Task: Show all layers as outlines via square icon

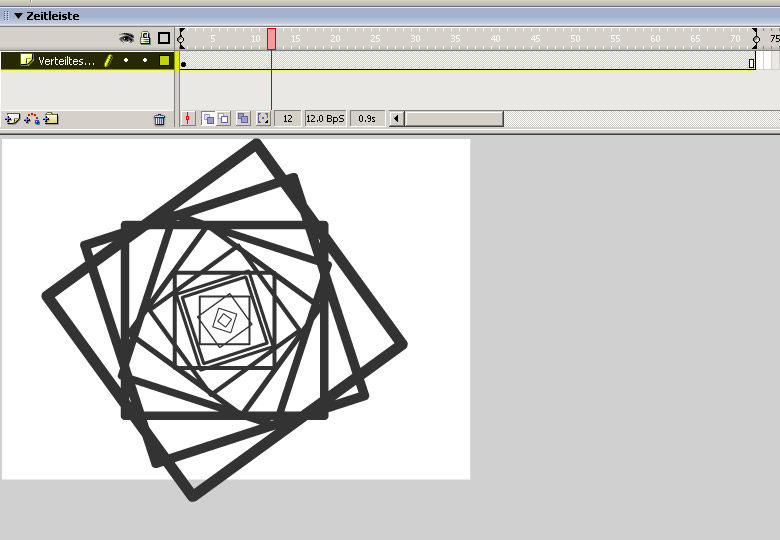Action: [x=164, y=38]
